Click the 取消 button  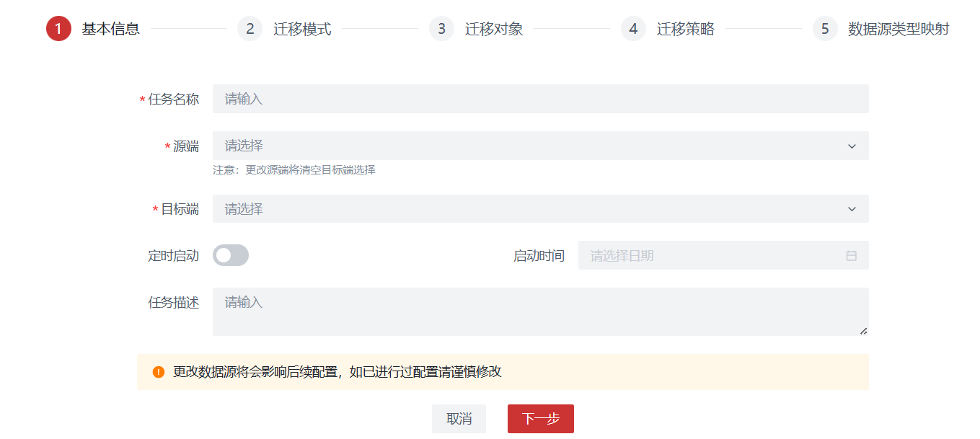tap(459, 419)
